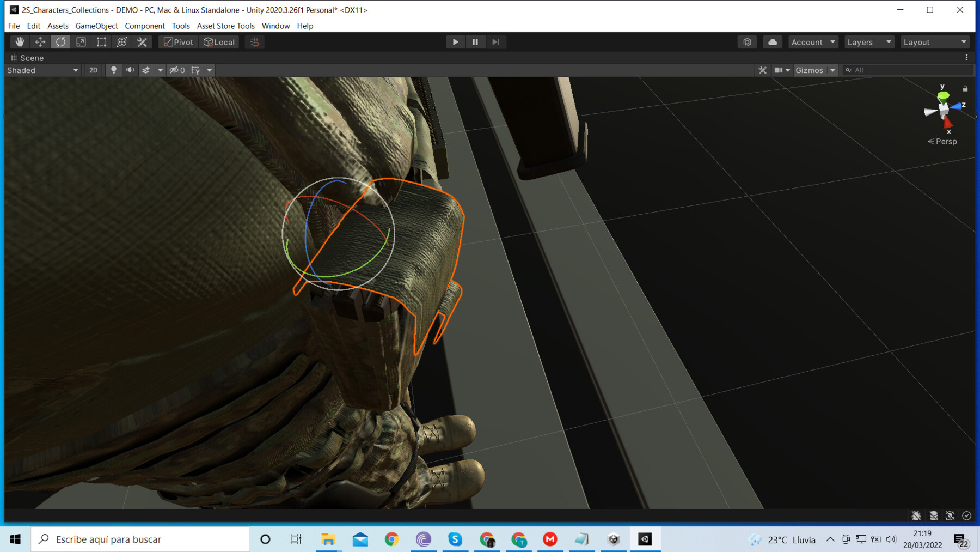Open Asset Store Tools menu
980x552 pixels.
pos(225,26)
